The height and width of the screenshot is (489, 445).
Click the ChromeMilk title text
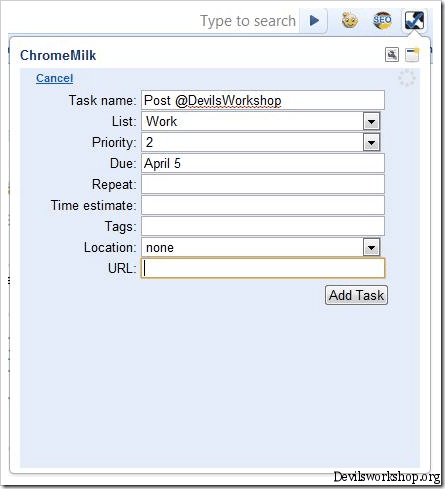(x=58, y=55)
